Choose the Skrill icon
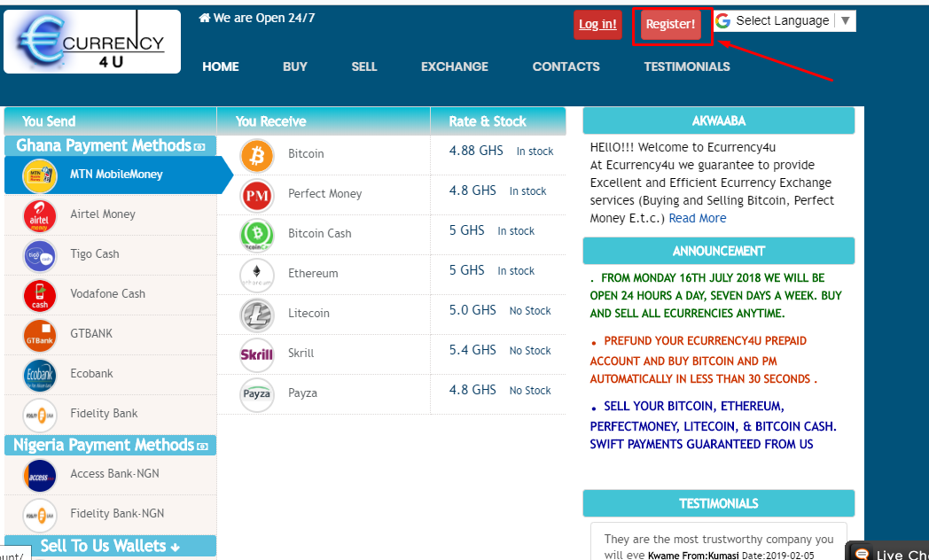Viewport: 929px width, 560px height. (256, 354)
